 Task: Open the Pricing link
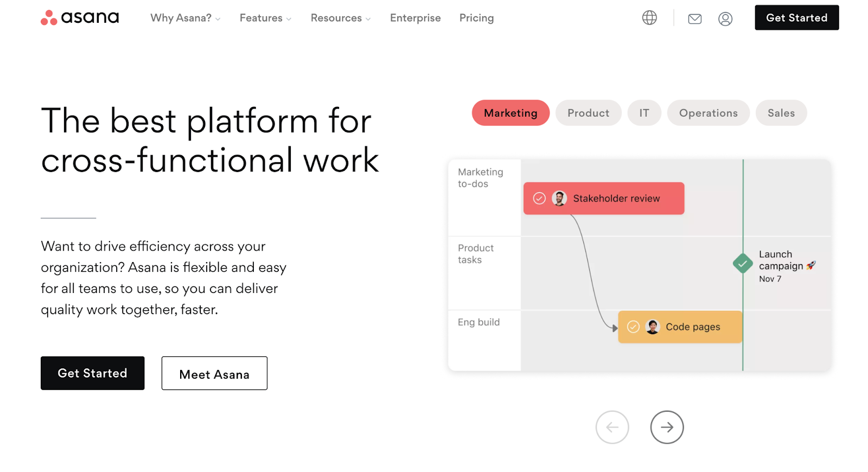tap(476, 18)
